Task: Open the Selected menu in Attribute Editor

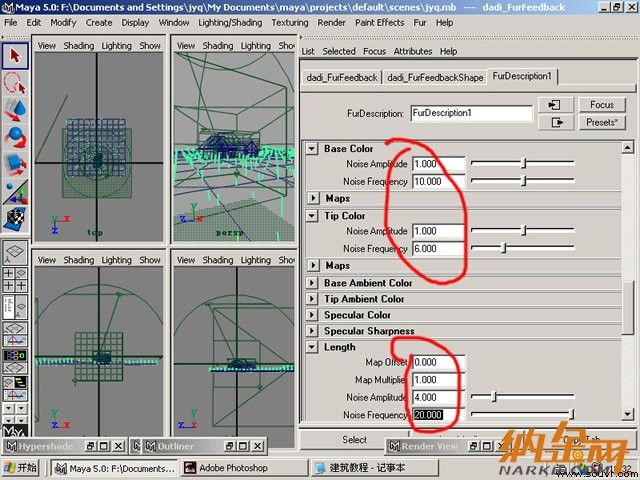Action: point(339,51)
